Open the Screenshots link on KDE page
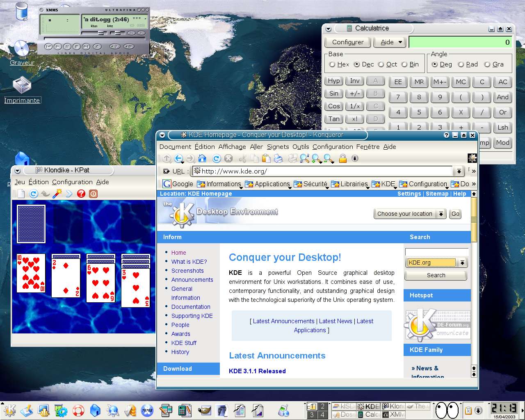 187,271
